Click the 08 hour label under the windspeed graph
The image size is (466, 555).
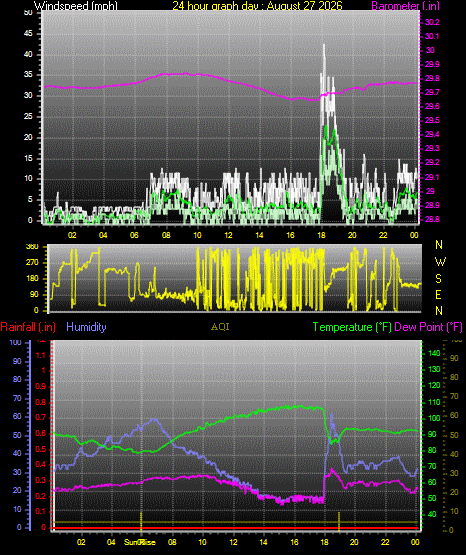(166, 235)
